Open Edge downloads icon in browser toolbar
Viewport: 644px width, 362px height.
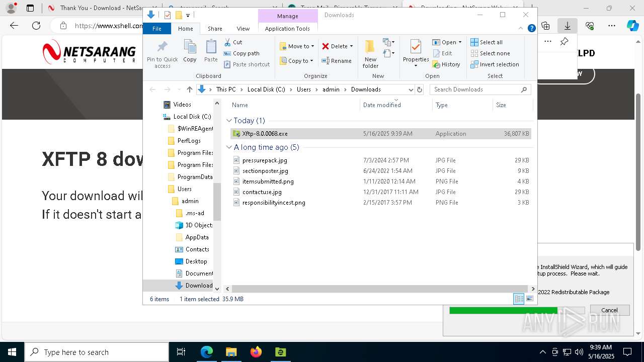[x=567, y=26]
